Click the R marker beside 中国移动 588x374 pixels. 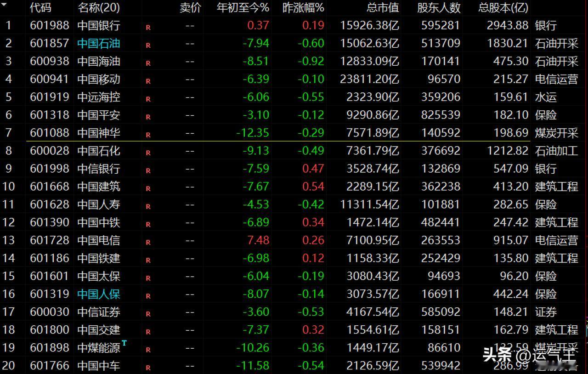[148, 81]
